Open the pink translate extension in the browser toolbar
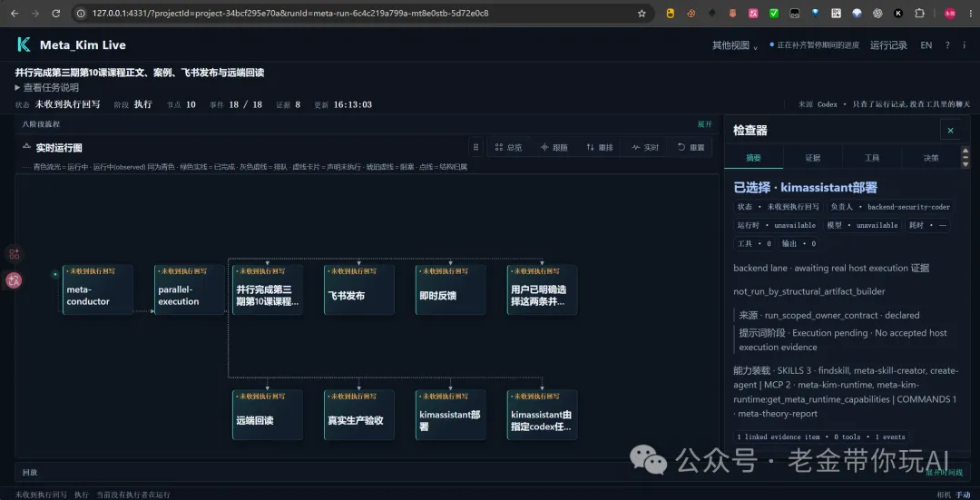The height and width of the screenshot is (500, 980). [x=753, y=13]
